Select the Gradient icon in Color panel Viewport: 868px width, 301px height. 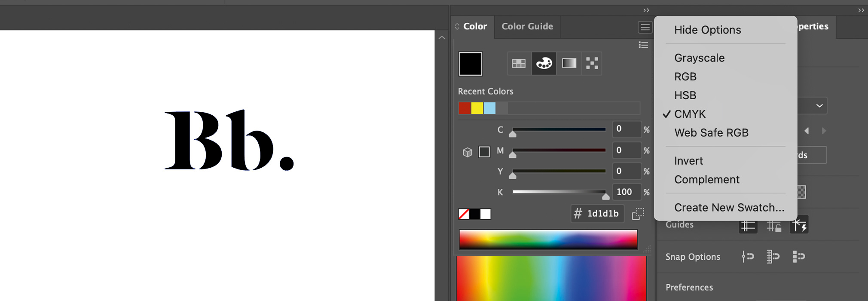[x=569, y=64]
